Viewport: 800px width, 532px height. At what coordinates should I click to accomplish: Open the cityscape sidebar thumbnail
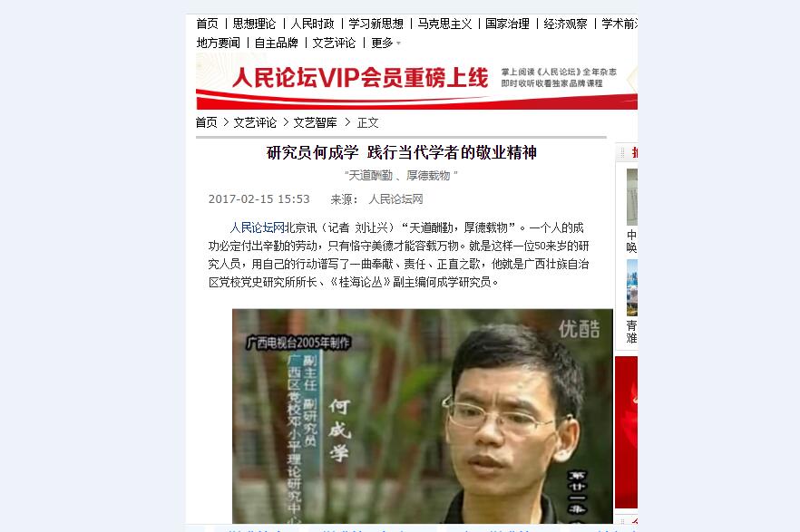[632, 288]
